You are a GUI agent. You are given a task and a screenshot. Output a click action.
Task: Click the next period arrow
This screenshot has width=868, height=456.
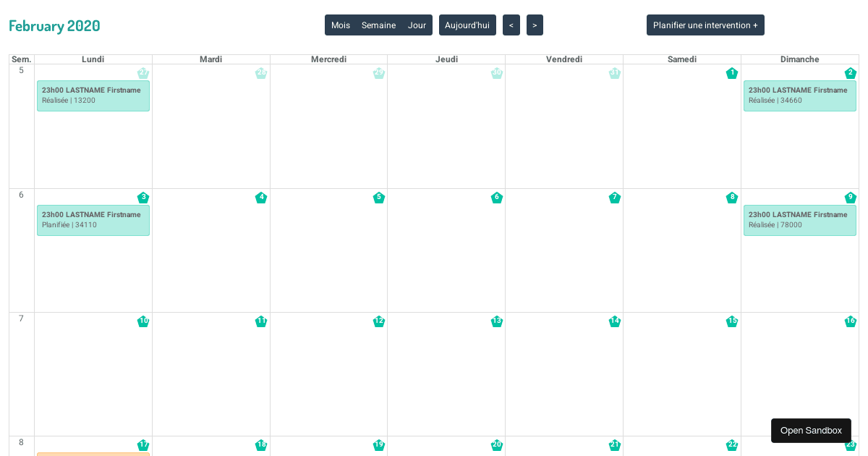(x=535, y=25)
